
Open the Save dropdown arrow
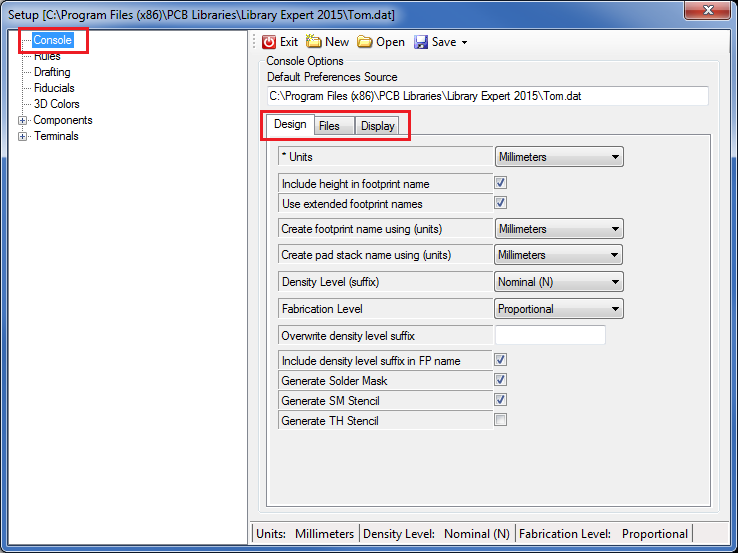point(464,43)
